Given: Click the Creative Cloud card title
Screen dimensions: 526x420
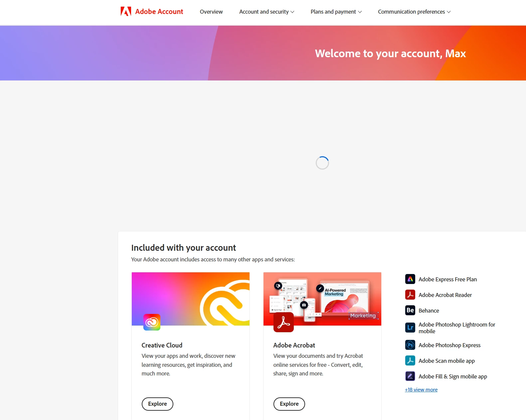Looking at the screenshot, I should pos(162,345).
